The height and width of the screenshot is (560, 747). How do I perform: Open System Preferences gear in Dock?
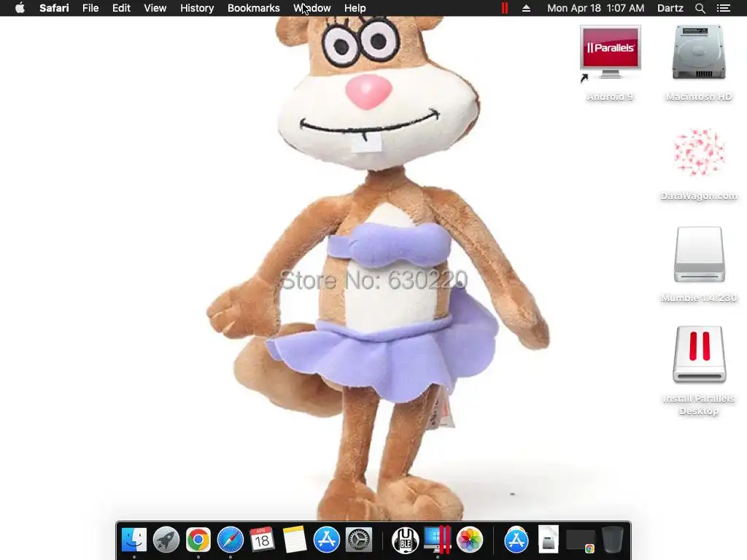(358, 540)
